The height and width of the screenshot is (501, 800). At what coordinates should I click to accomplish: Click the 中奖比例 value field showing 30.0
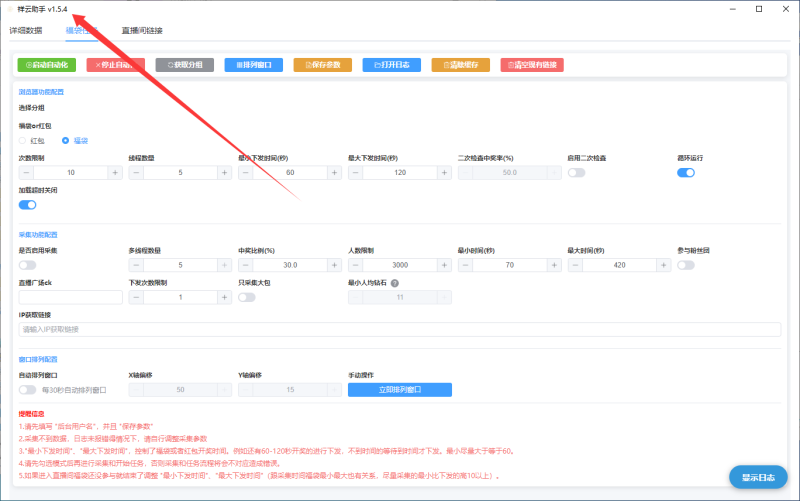290,265
